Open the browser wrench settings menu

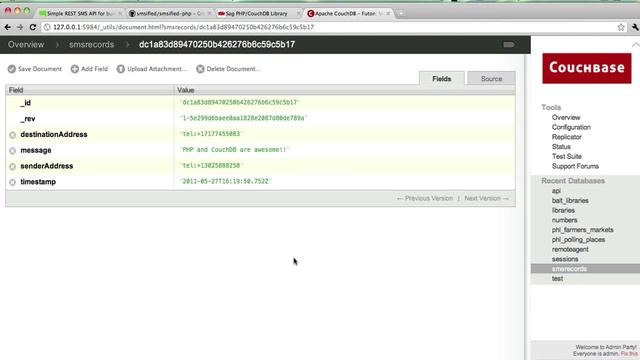tap(635, 27)
